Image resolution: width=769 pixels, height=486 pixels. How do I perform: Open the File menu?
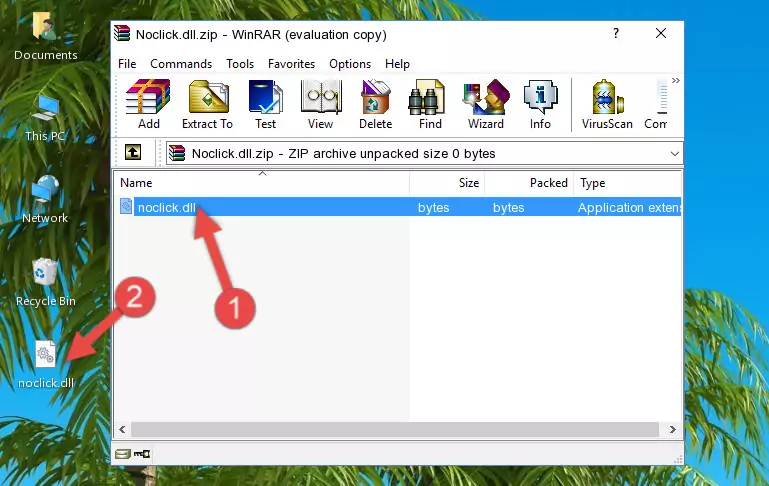[x=127, y=64]
